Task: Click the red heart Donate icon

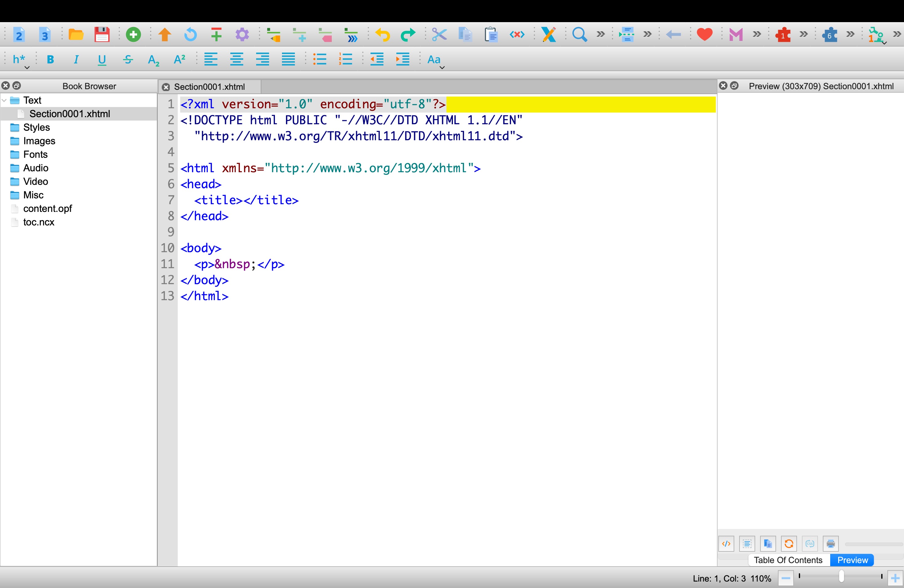Action: tap(704, 34)
